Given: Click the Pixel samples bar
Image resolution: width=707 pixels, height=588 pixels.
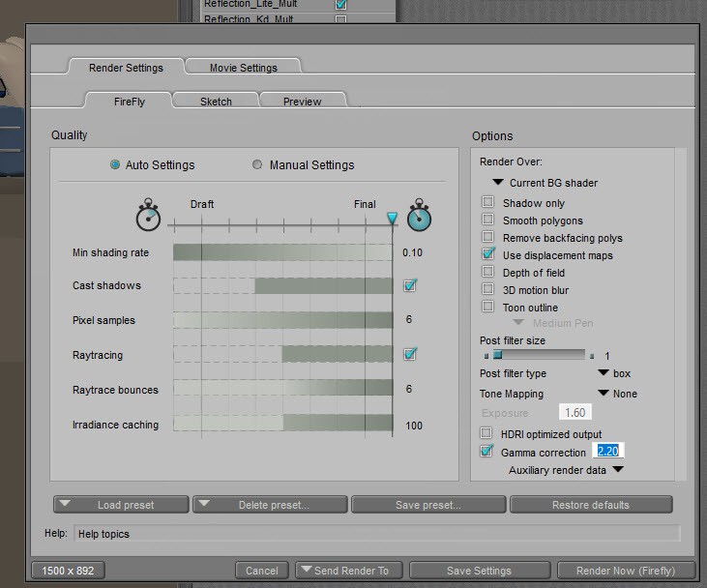Looking at the screenshot, I should [x=282, y=320].
